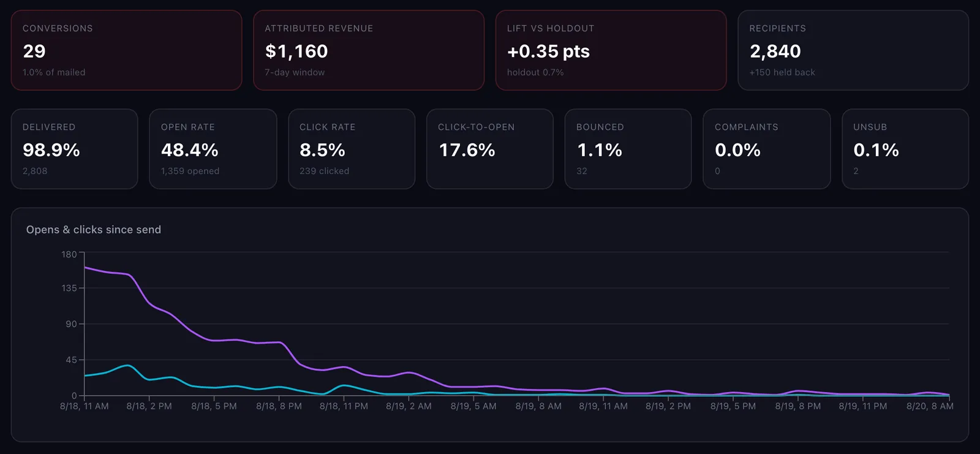Click the '8/19, 8 PM' axis tick
980x454 pixels.
tap(798, 406)
